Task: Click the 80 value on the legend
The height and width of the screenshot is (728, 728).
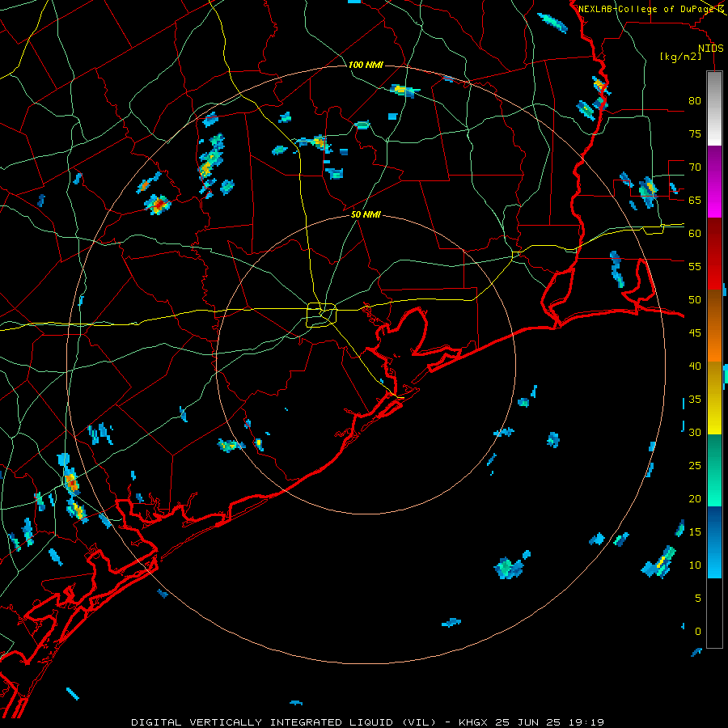Action: point(695,101)
